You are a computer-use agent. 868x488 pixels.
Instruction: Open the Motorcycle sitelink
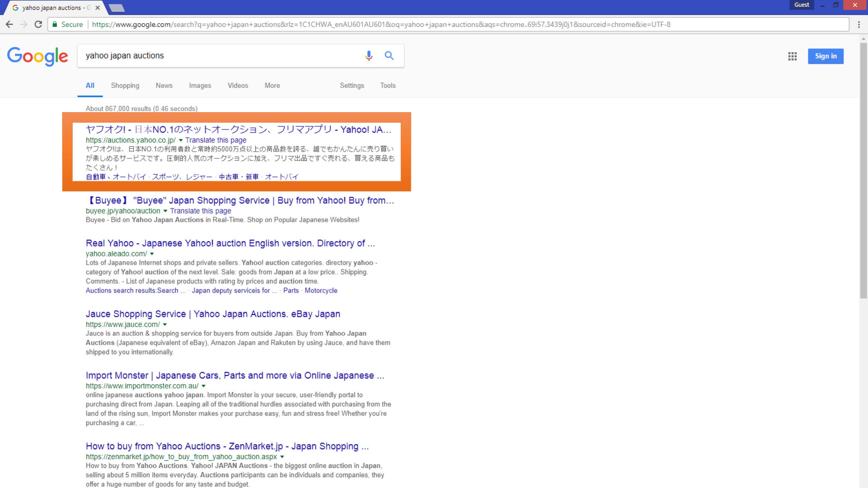321,290
